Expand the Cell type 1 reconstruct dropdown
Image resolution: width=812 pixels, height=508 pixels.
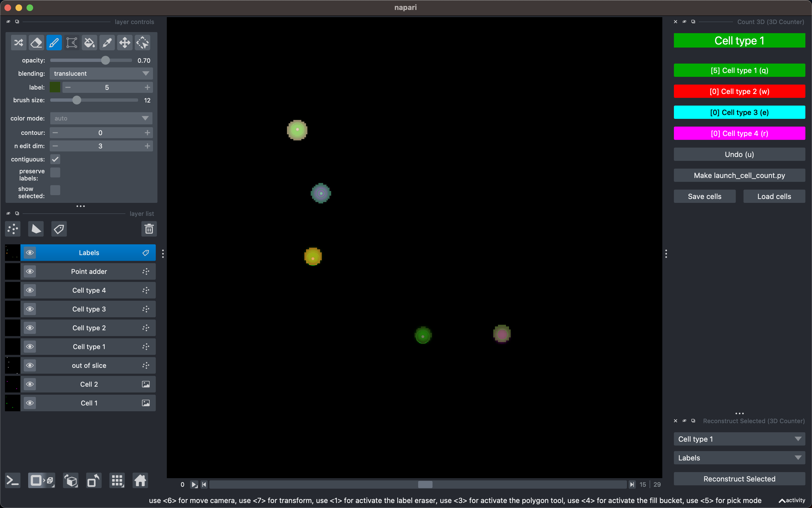click(x=739, y=439)
